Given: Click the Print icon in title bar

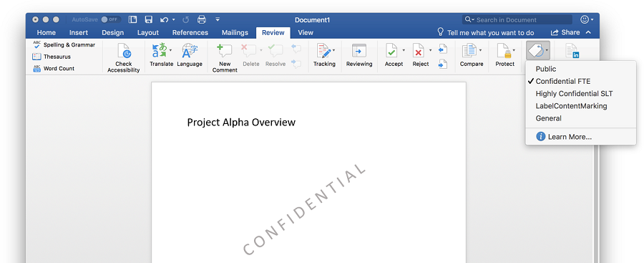Looking at the screenshot, I should pos(202,19).
